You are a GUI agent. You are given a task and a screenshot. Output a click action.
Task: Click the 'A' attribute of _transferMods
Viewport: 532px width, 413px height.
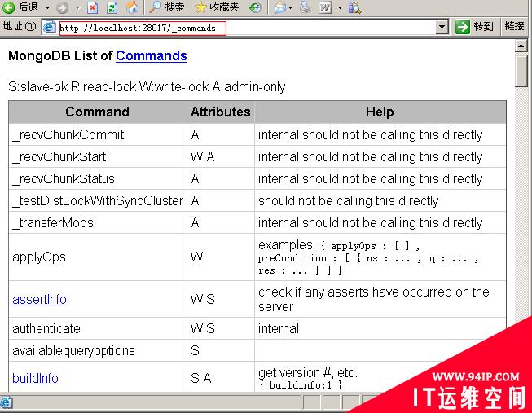195,223
